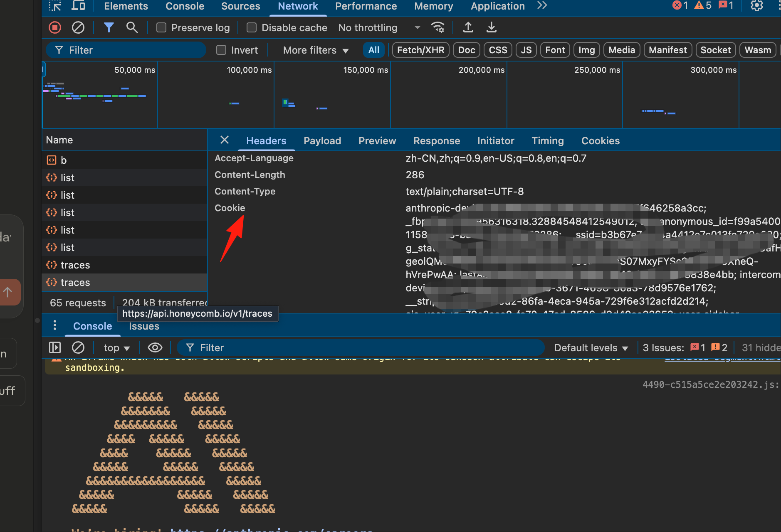Import HAR file upload icon
The image size is (781, 532).
tap(468, 27)
